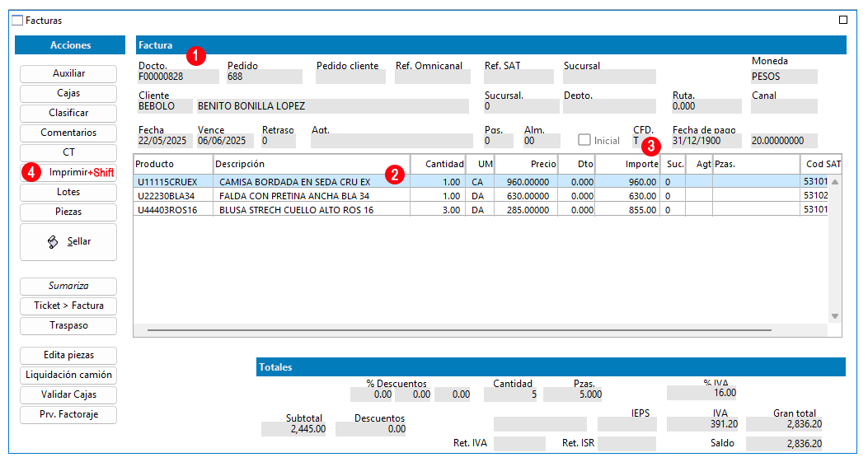The height and width of the screenshot is (462, 868).
Task: Click the scroll up arrow of product grid
Action: (835, 182)
